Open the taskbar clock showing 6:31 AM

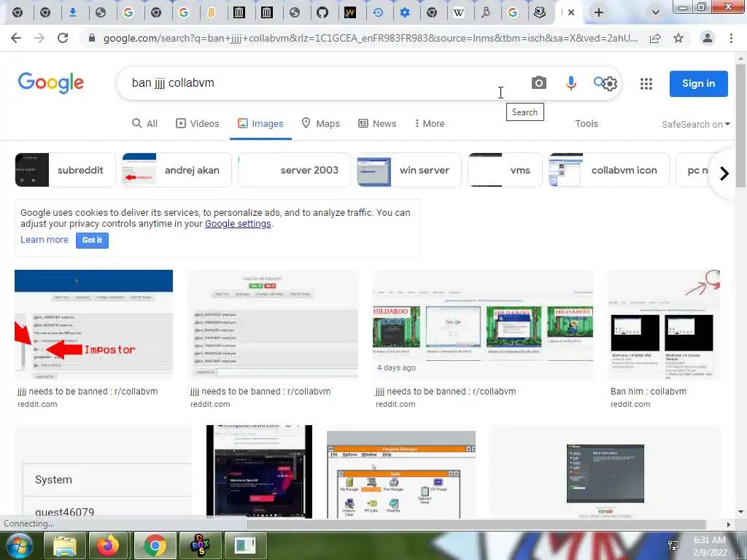click(x=709, y=546)
